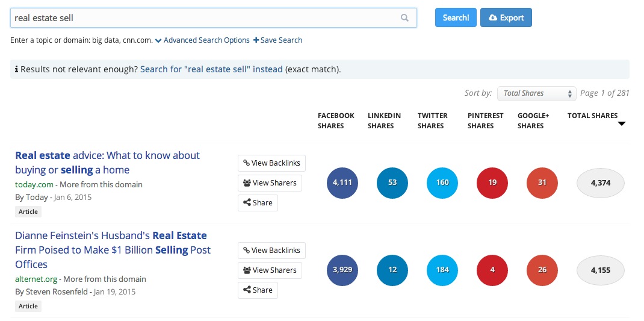Sort by Google+ Shares column header
The image size is (644, 321).
[x=533, y=121]
